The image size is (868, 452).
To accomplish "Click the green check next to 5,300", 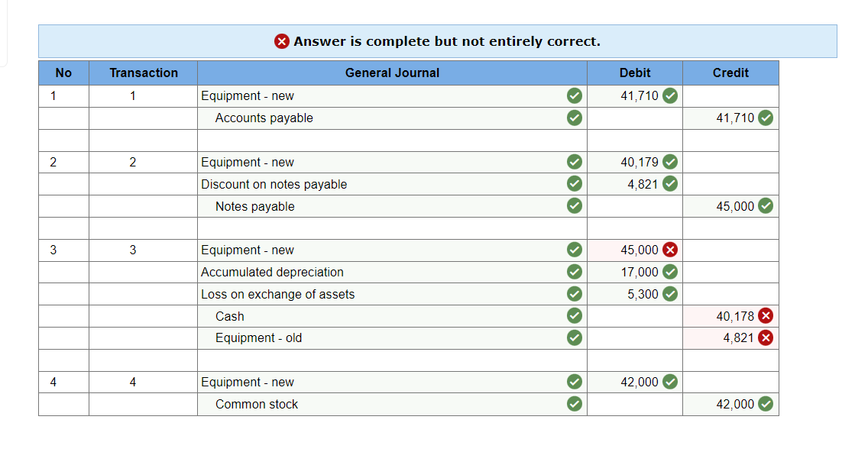I will click(670, 294).
